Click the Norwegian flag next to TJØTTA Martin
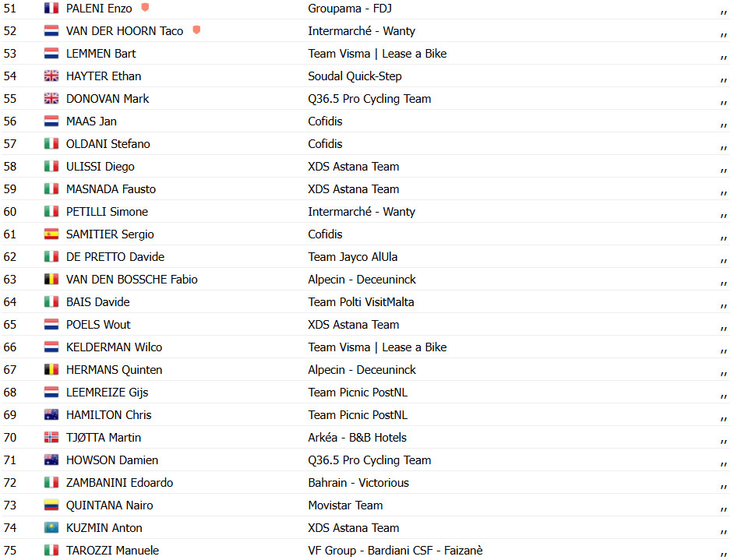This screenshot has width=734, height=560. 51,438
